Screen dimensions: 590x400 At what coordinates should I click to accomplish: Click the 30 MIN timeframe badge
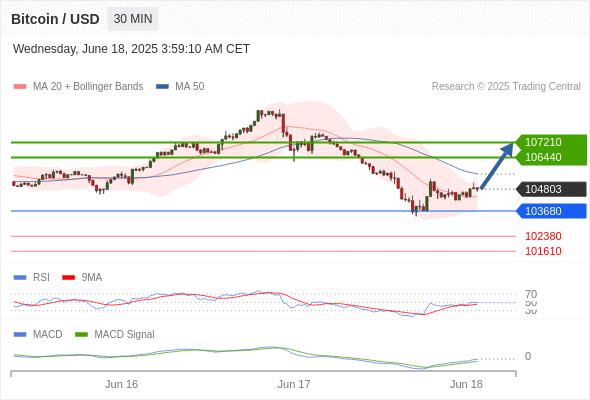133,19
